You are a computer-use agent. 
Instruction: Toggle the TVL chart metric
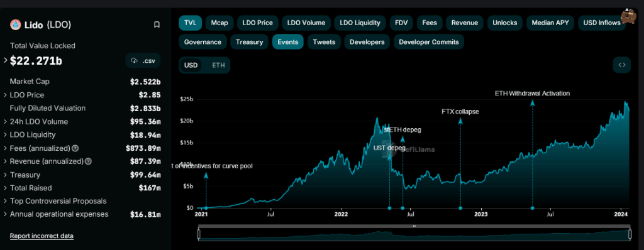(x=190, y=23)
